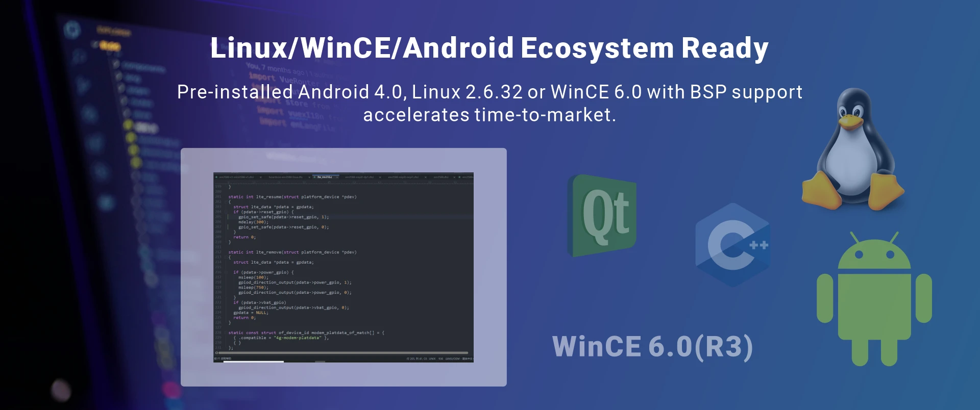Click the "if (pdata->power_gpio) {" line
The image size is (980, 410).
(x=263, y=272)
